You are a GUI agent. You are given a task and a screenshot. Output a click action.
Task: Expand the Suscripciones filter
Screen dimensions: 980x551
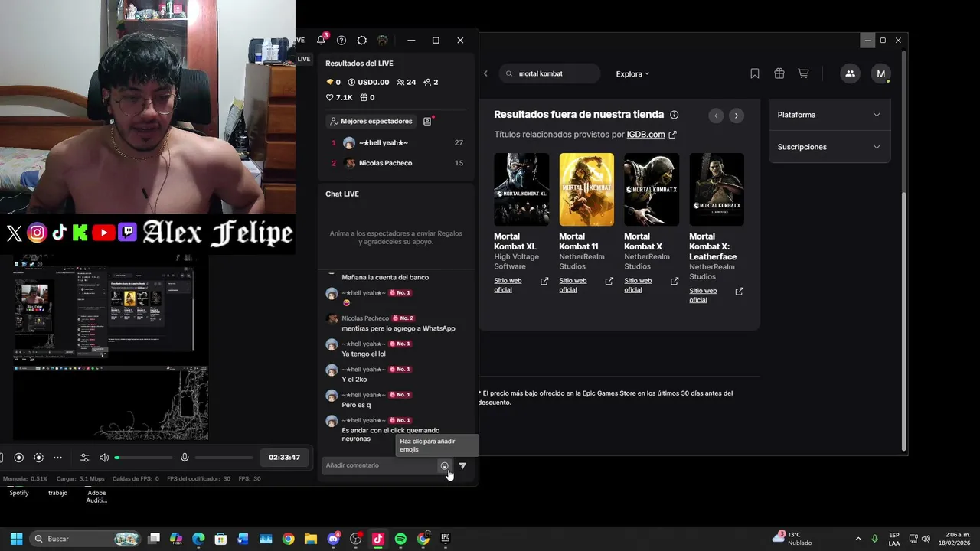tap(829, 147)
